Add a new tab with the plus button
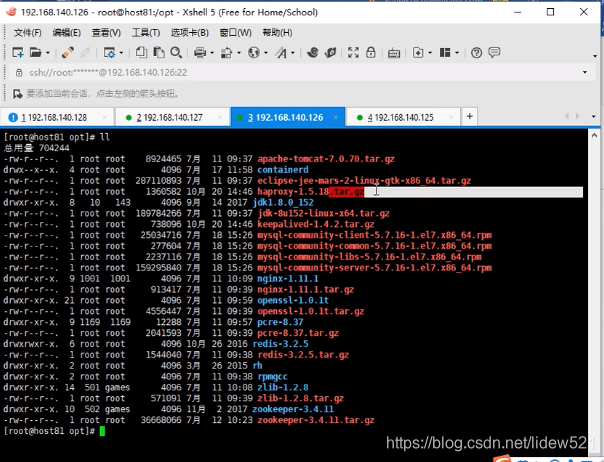The height and width of the screenshot is (462, 604). point(470,116)
